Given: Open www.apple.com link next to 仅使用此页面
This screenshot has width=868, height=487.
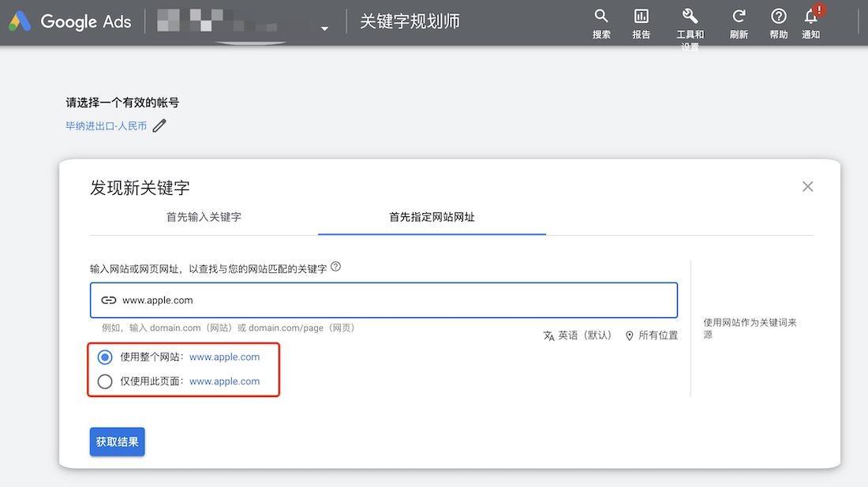Looking at the screenshot, I should pos(224,381).
